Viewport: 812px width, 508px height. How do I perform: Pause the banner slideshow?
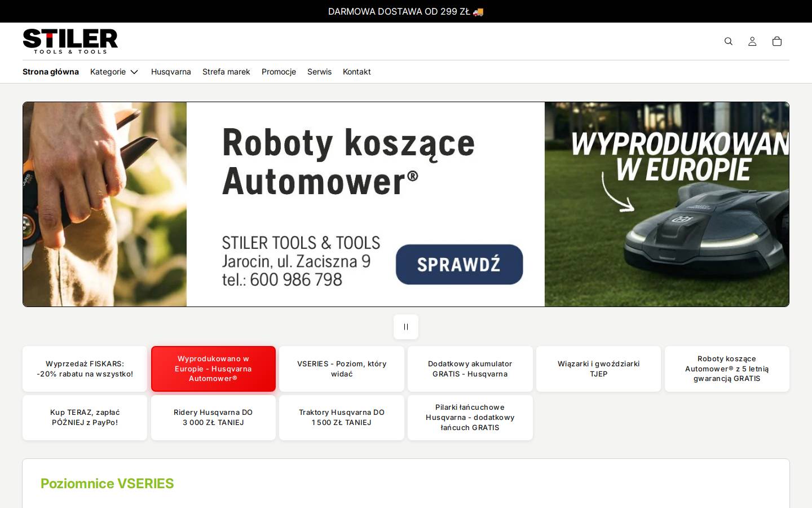tap(406, 327)
